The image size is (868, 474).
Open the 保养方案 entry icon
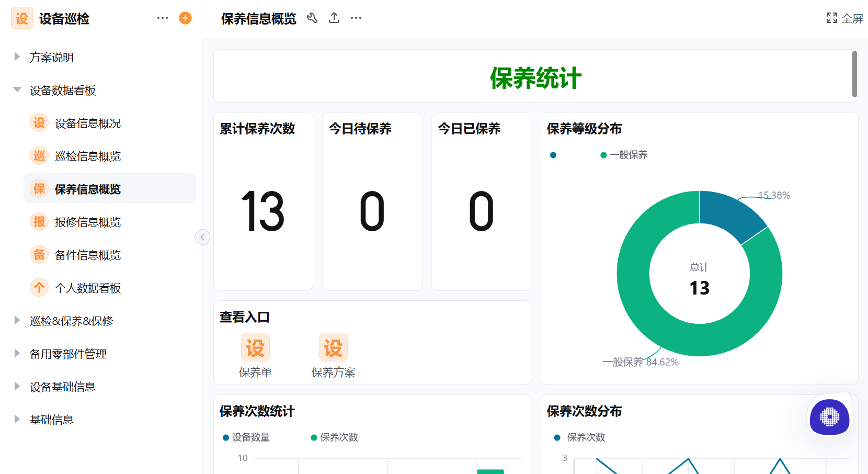[333, 347]
